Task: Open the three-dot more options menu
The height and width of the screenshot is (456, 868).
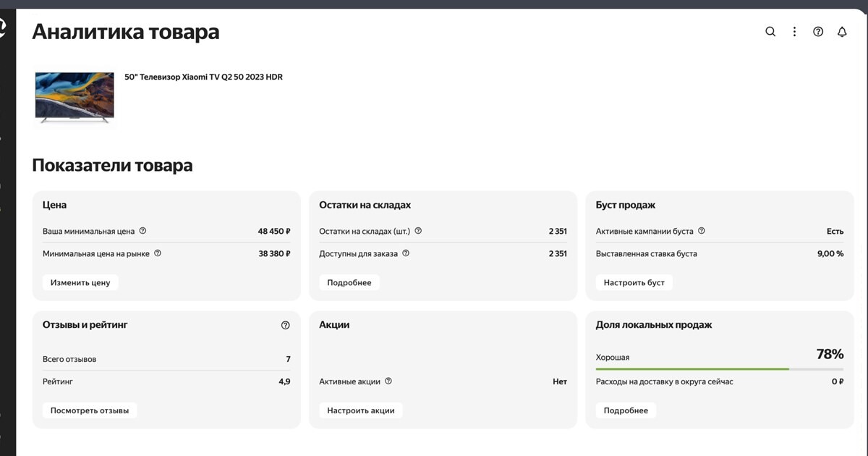Action: 794,32
